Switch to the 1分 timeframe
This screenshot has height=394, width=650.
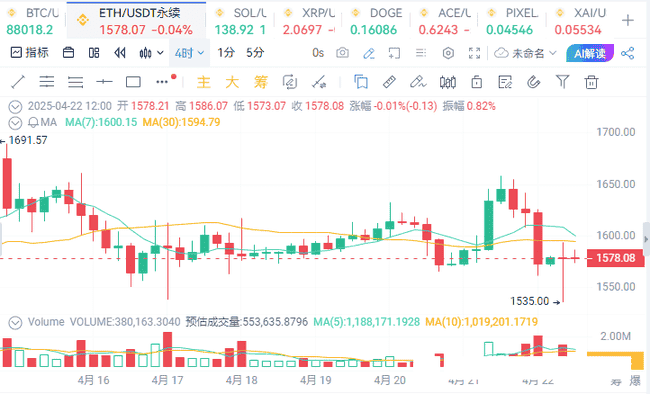pos(226,53)
